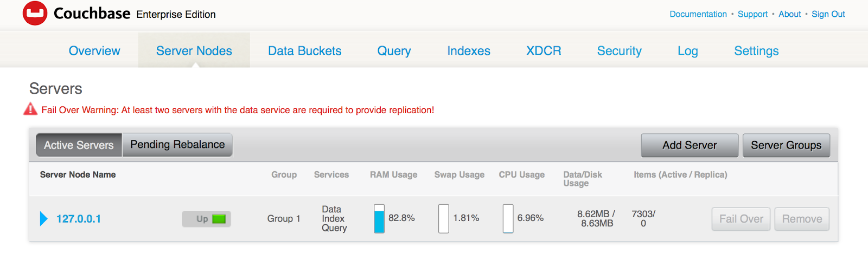Click the CPU Usage column header
Viewport: 868px width, 266px height.
522,174
